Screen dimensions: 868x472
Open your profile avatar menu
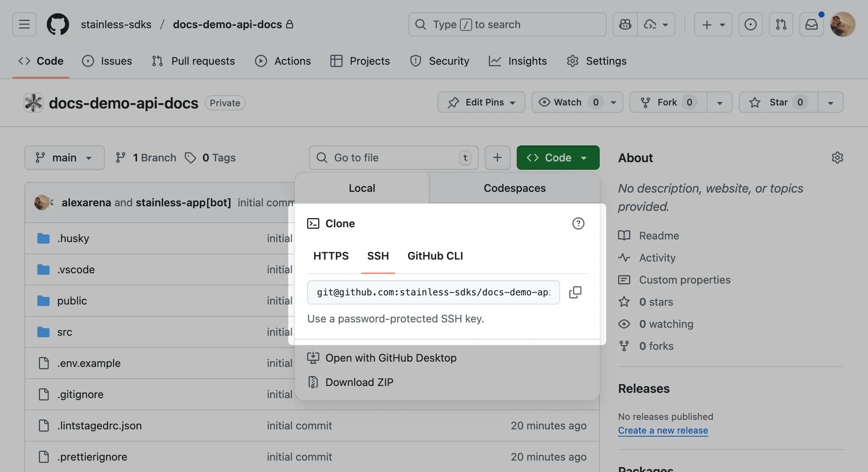842,24
